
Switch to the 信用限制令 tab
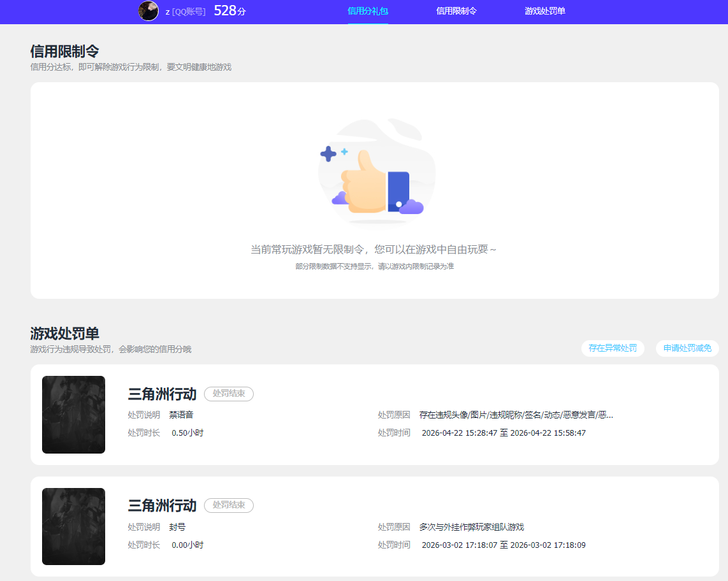click(456, 11)
